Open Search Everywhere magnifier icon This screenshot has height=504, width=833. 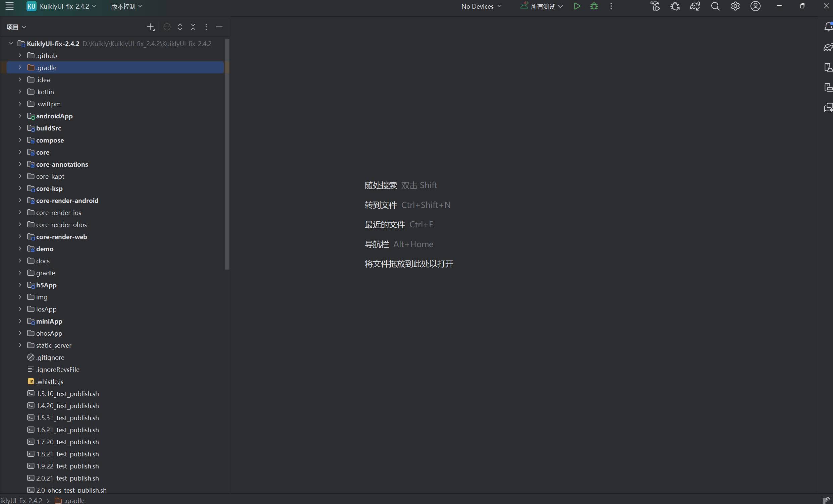click(715, 6)
